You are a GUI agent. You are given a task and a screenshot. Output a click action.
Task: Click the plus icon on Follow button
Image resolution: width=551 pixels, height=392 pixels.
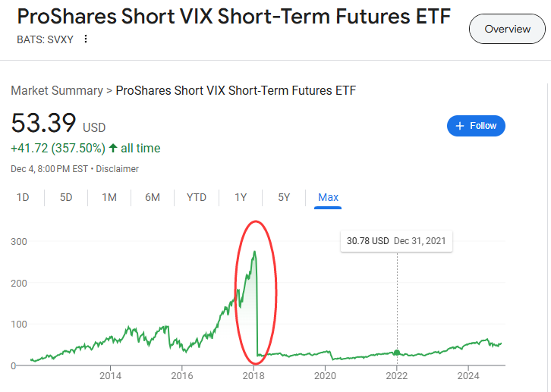coord(460,126)
